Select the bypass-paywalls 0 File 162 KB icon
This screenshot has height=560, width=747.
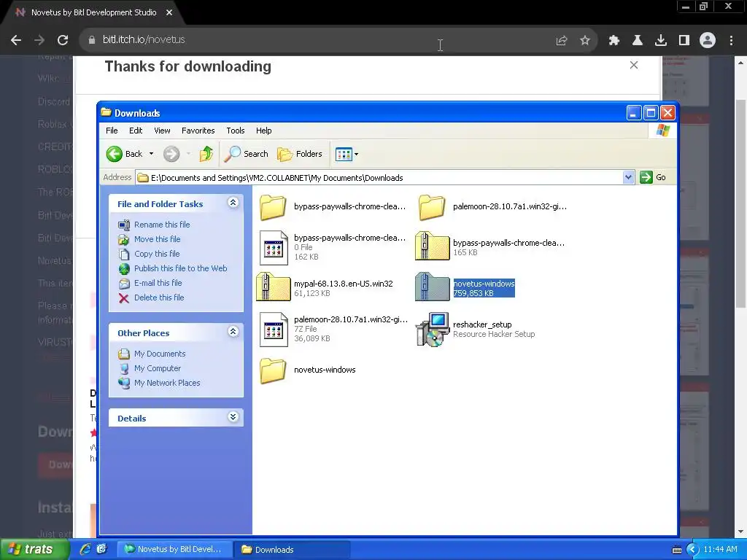pyautogui.click(x=274, y=248)
